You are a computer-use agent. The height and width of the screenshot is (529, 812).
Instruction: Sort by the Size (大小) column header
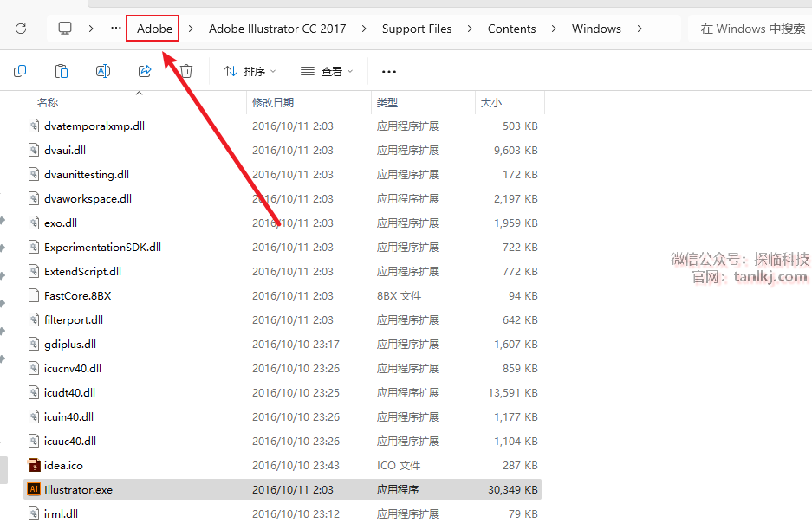[491, 102]
